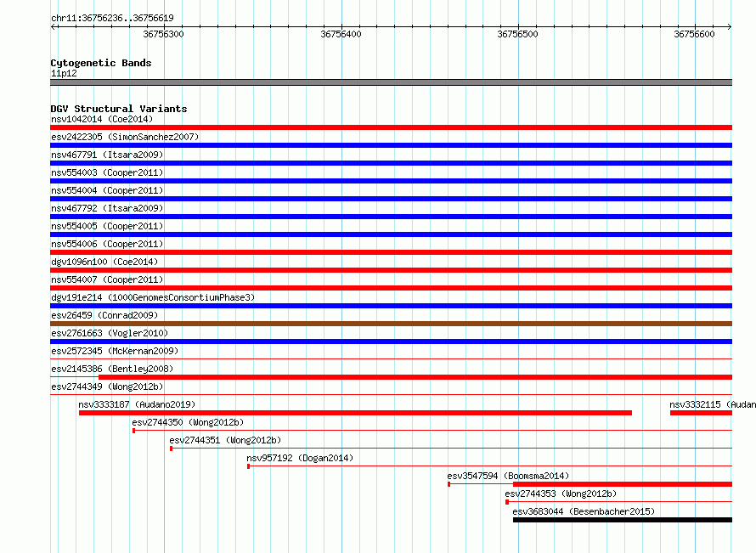Click the thin red line of esv2744349
756x553 pixels.
(391, 395)
